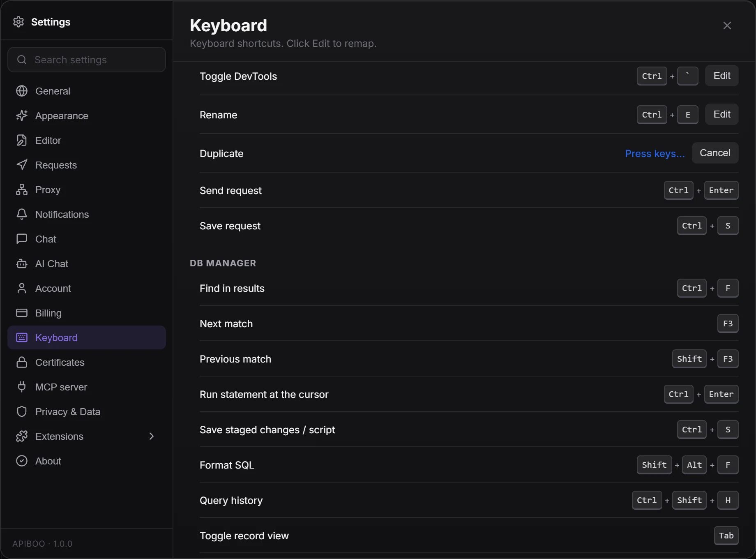756x559 pixels.
Task: Click the Chat speech bubble icon
Action: [x=22, y=239]
